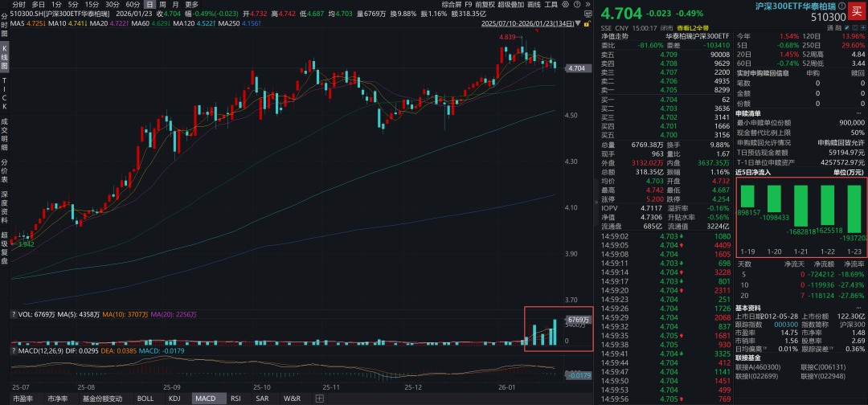The height and width of the screenshot is (405, 868).
Task: Switch to the 周 weekly period
Action: 163,4
